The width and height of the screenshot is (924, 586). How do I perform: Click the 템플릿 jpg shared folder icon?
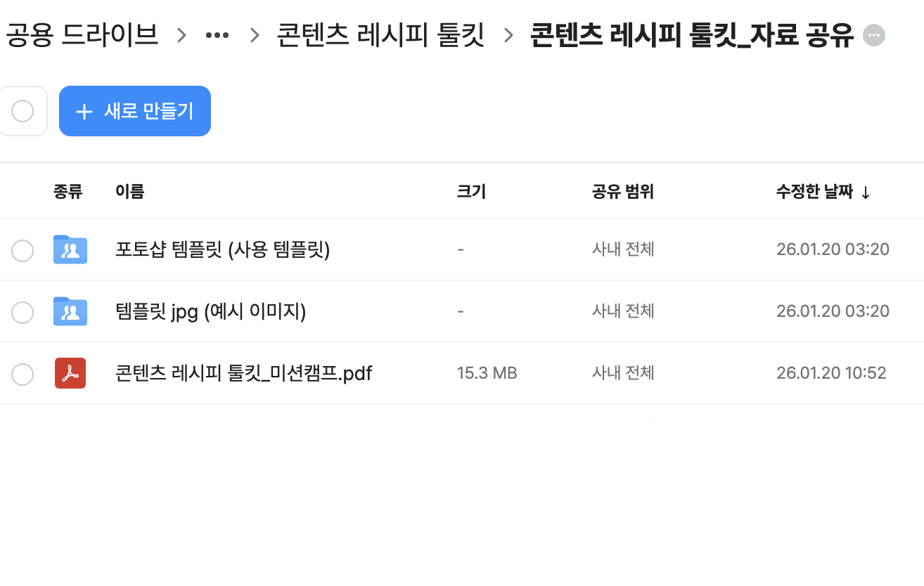pos(70,311)
